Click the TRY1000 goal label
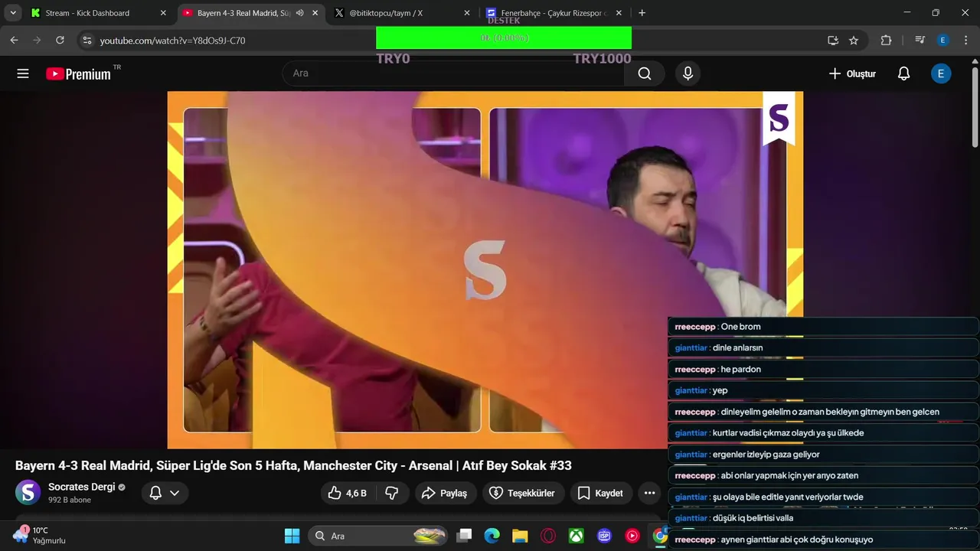980x551 pixels. pyautogui.click(x=602, y=59)
